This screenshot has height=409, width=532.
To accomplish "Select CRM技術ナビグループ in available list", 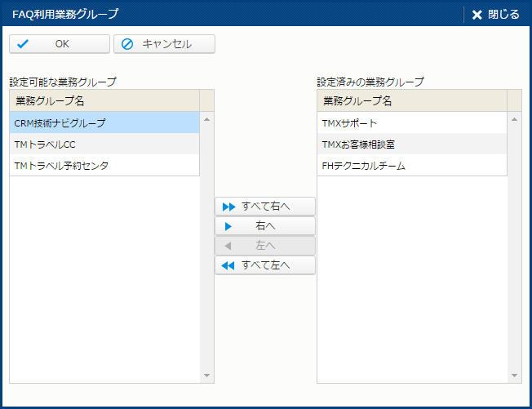I will tap(104, 122).
